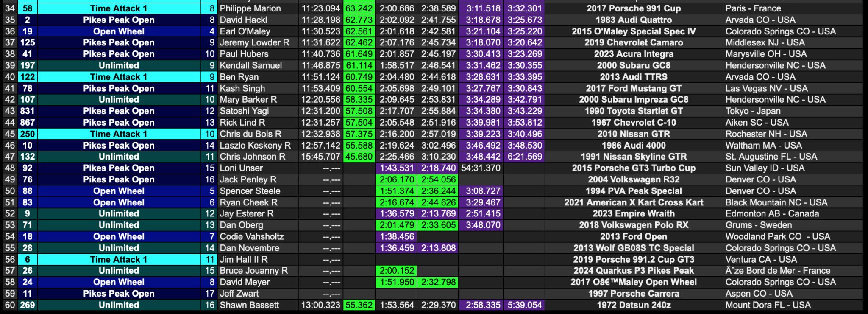Select Bruce Jouanny R driver cell
Screen dimensions: 868x314
coord(253,270)
